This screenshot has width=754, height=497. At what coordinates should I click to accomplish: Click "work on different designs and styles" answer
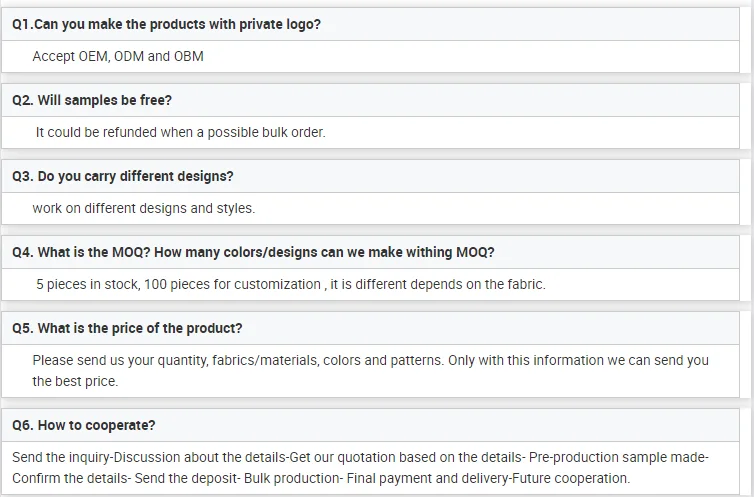pyautogui.click(x=143, y=208)
